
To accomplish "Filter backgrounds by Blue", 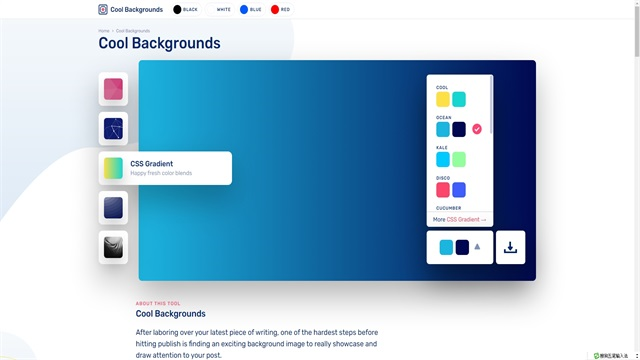I will (x=251, y=9).
